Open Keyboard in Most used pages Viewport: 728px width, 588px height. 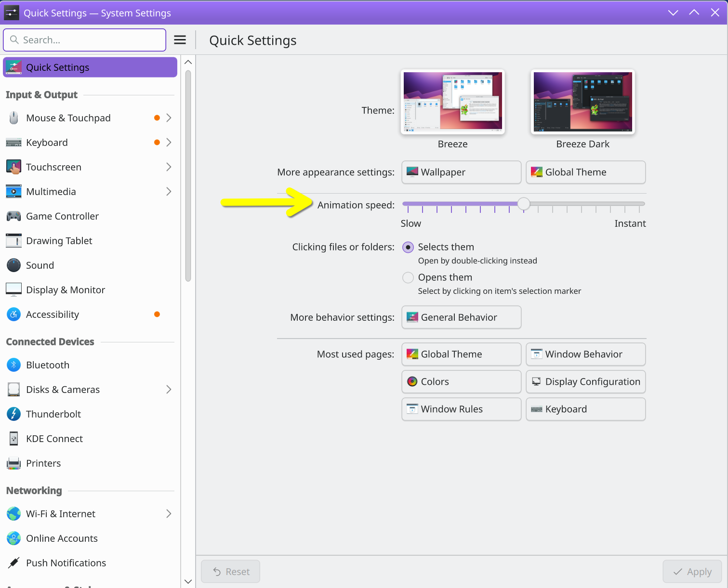[x=586, y=409]
